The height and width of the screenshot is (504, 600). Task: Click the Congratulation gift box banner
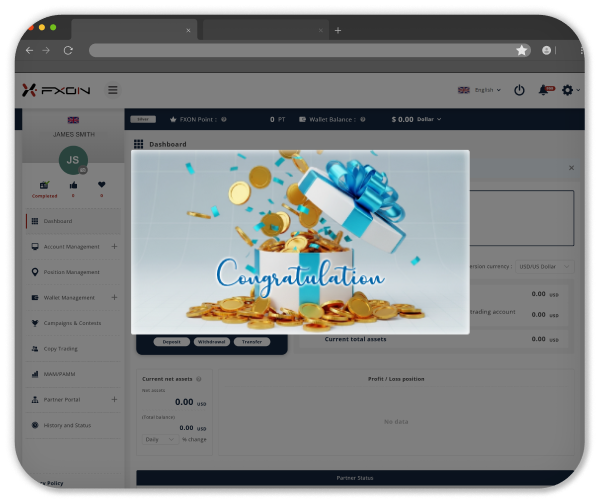click(300, 241)
